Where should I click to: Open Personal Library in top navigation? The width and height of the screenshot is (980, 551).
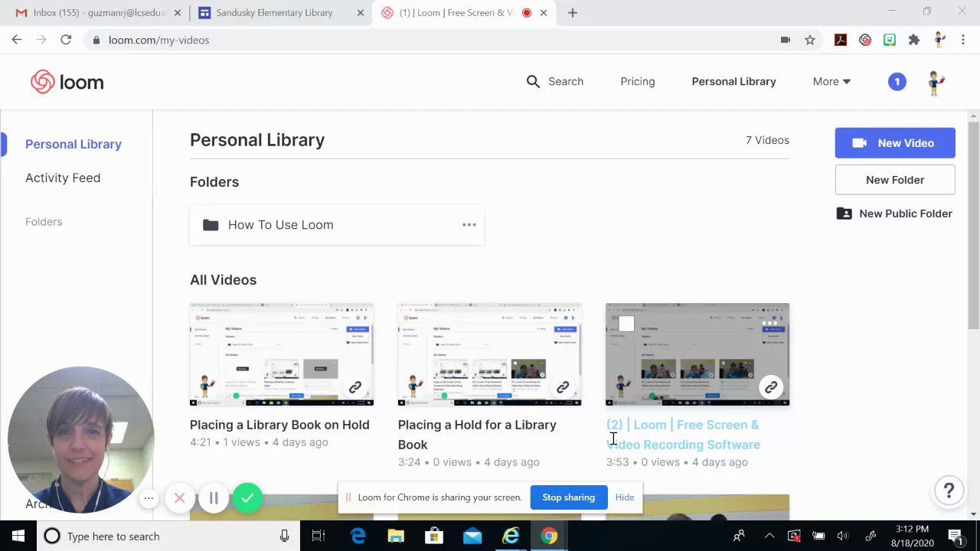(x=733, y=81)
